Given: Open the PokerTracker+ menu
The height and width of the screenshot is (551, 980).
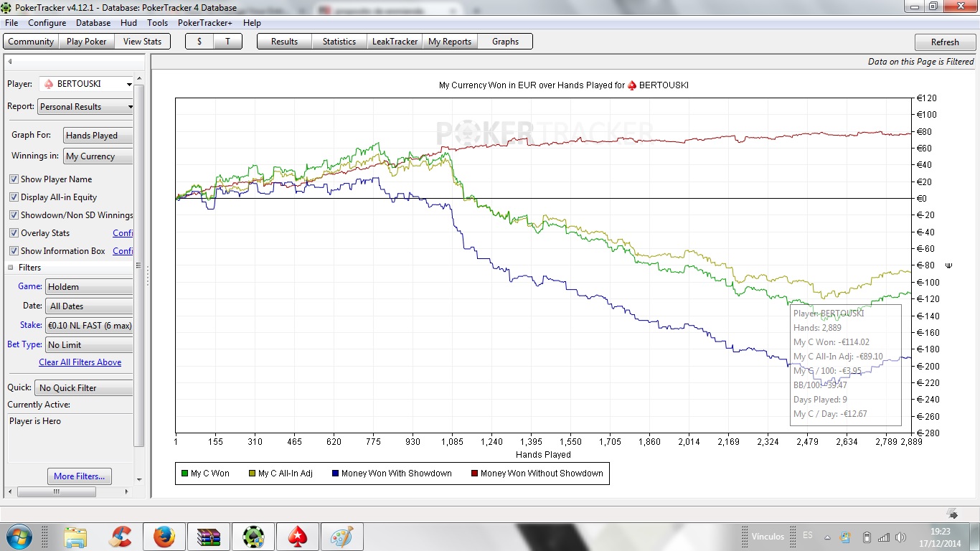Looking at the screenshot, I should pos(205,23).
